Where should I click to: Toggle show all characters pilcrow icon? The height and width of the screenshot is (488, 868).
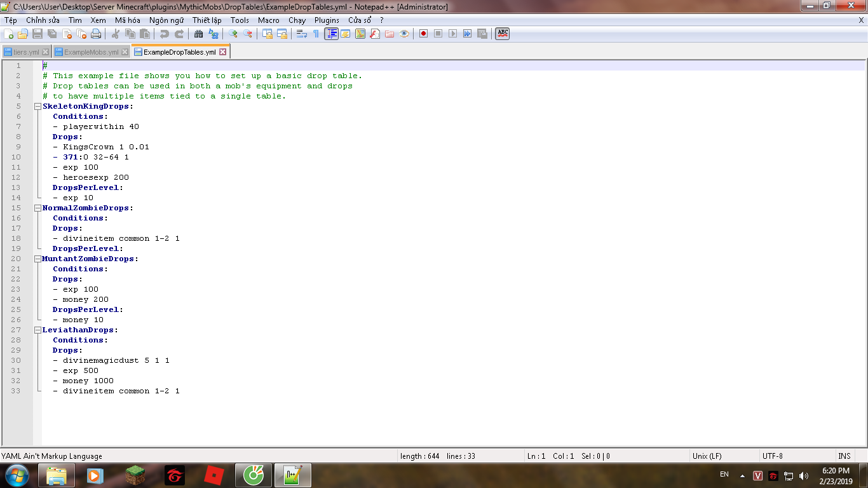click(x=316, y=34)
